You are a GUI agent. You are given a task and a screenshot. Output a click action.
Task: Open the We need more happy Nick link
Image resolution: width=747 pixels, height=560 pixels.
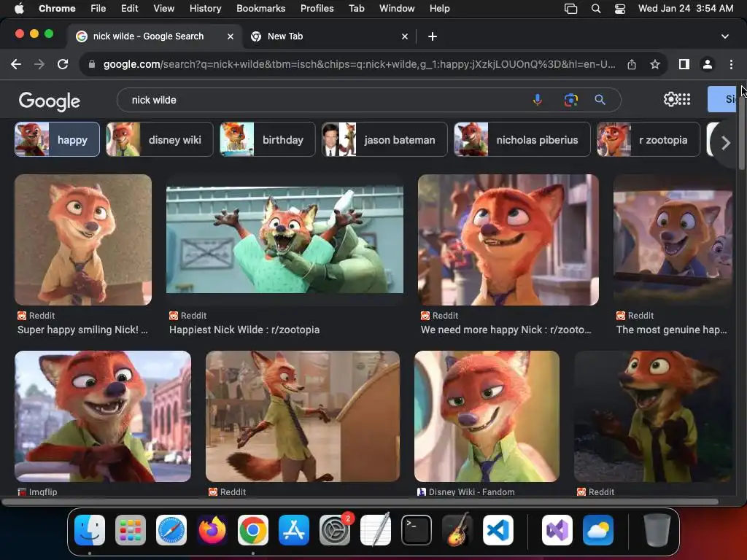(506, 330)
